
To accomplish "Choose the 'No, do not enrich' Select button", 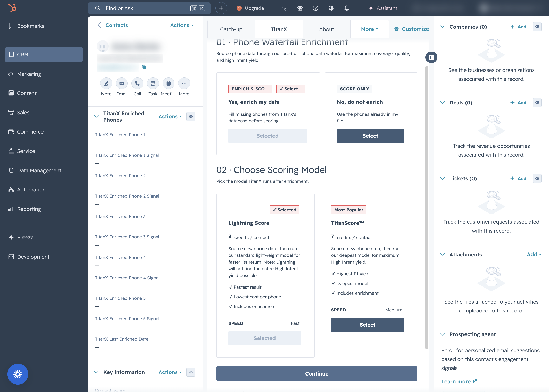I will click(370, 136).
